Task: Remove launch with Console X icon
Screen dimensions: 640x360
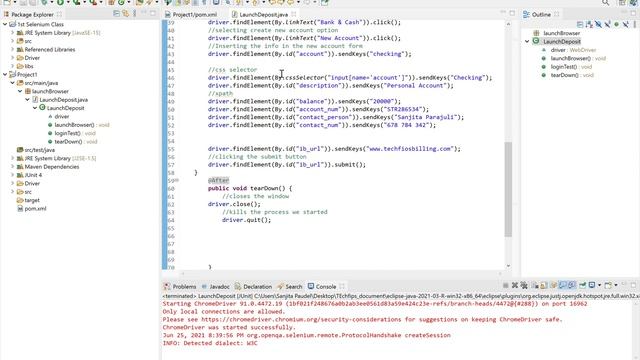Action: click(515, 285)
